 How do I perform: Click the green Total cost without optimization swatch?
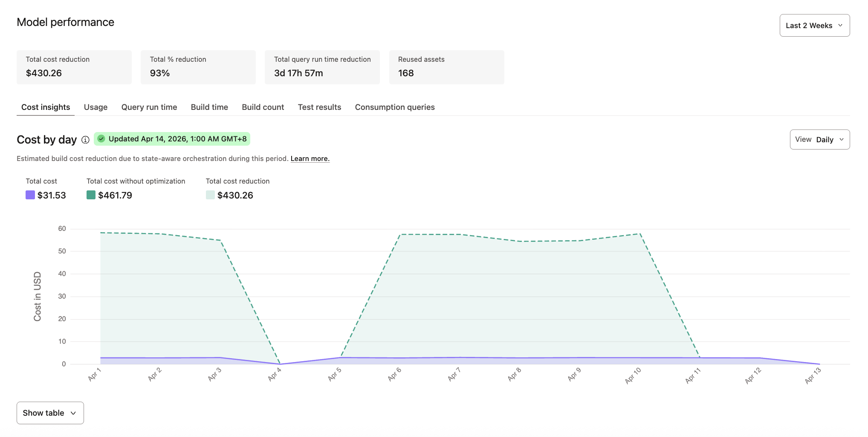(x=90, y=195)
